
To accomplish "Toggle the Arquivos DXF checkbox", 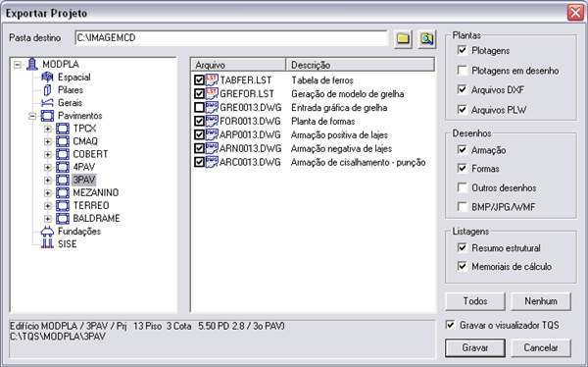I will [463, 89].
